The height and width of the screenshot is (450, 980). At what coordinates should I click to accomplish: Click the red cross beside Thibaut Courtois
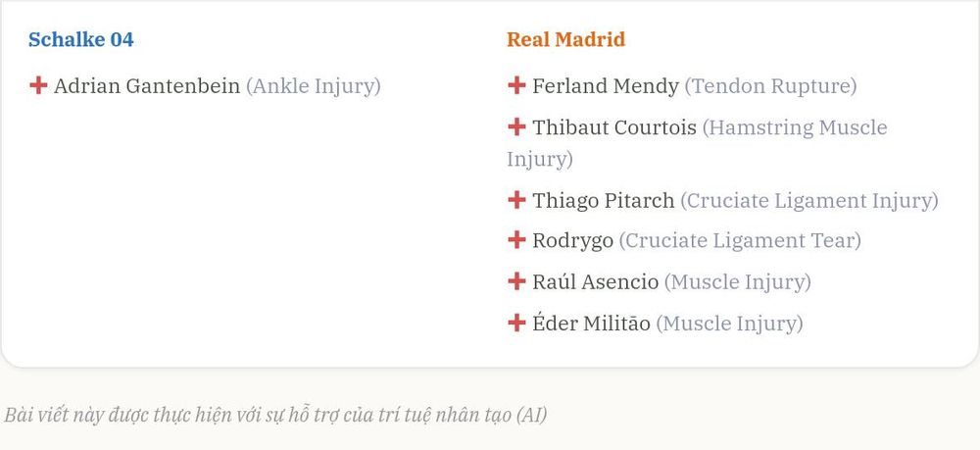[x=516, y=126]
